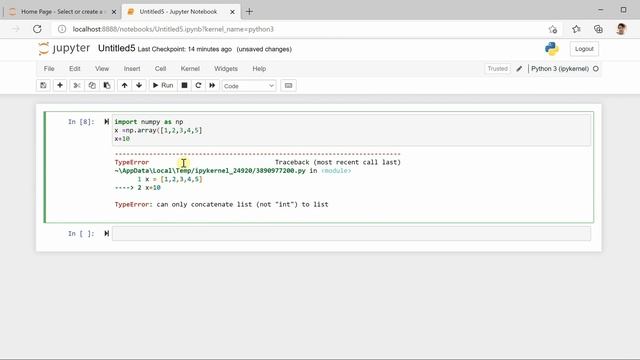Click the kernel idle circle indicator

pyautogui.click(x=596, y=69)
